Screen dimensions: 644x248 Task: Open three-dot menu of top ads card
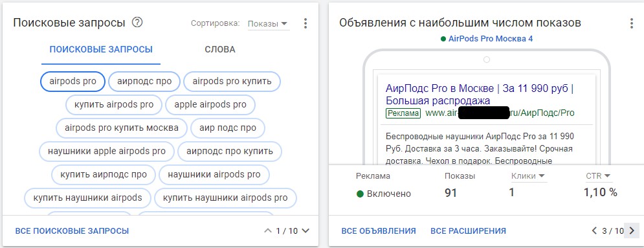point(632,23)
